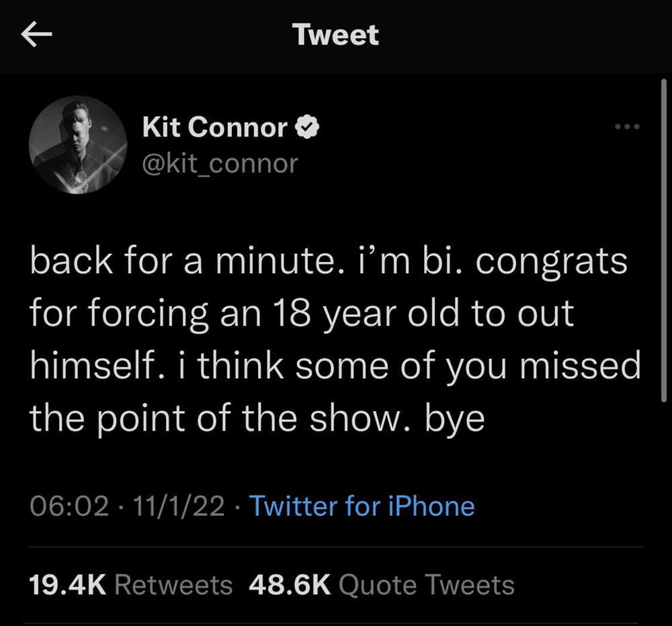Click the 48.6K quote count number

(x=289, y=585)
